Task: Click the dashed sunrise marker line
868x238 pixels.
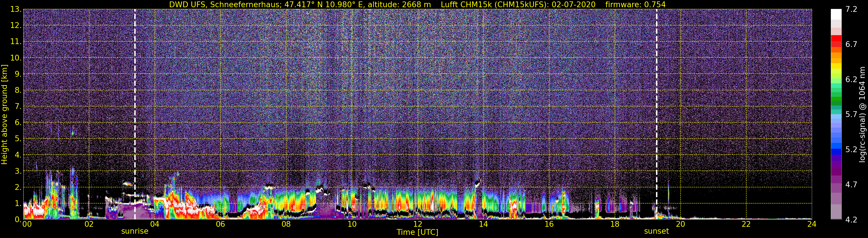Action: point(135,114)
